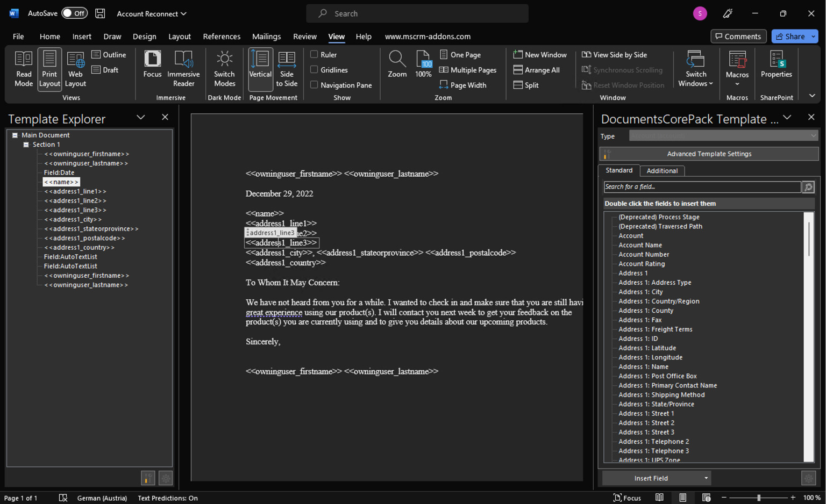Open Immersive Reader
The width and height of the screenshot is (826, 504).
tap(183, 69)
